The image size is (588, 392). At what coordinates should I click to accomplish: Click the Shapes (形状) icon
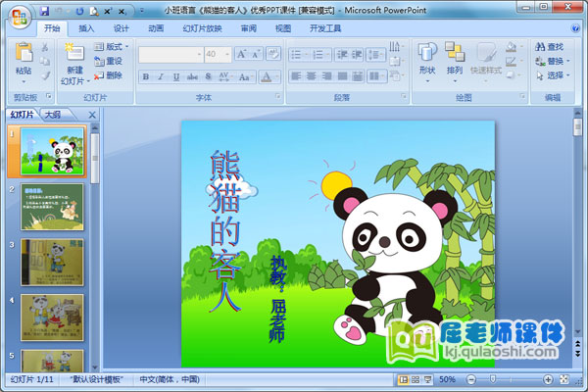click(x=427, y=53)
